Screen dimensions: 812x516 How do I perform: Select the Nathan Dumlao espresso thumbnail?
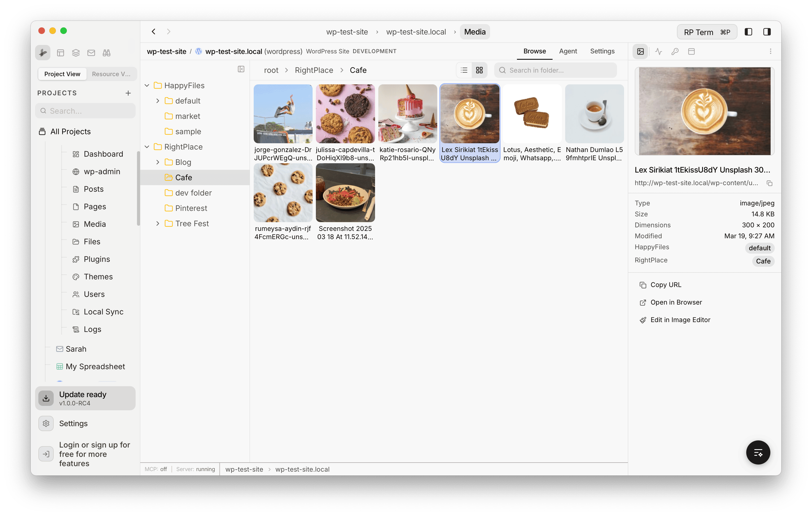pyautogui.click(x=594, y=114)
